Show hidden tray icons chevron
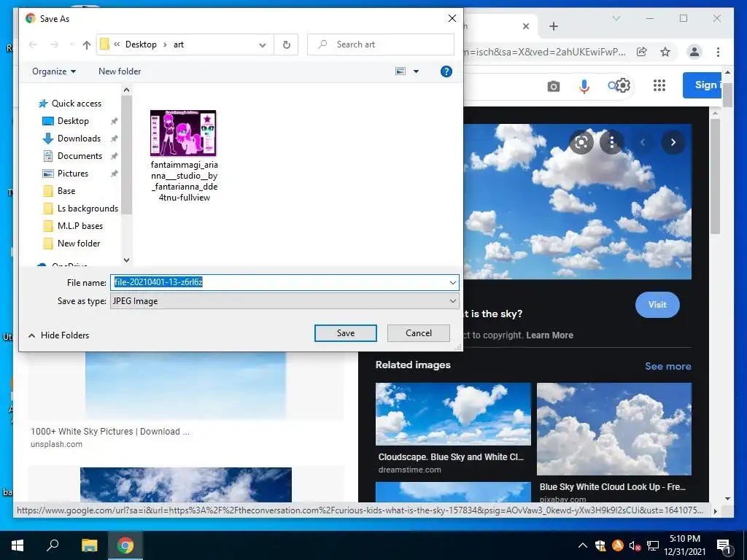The width and height of the screenshot is (747, 560). 582,545
